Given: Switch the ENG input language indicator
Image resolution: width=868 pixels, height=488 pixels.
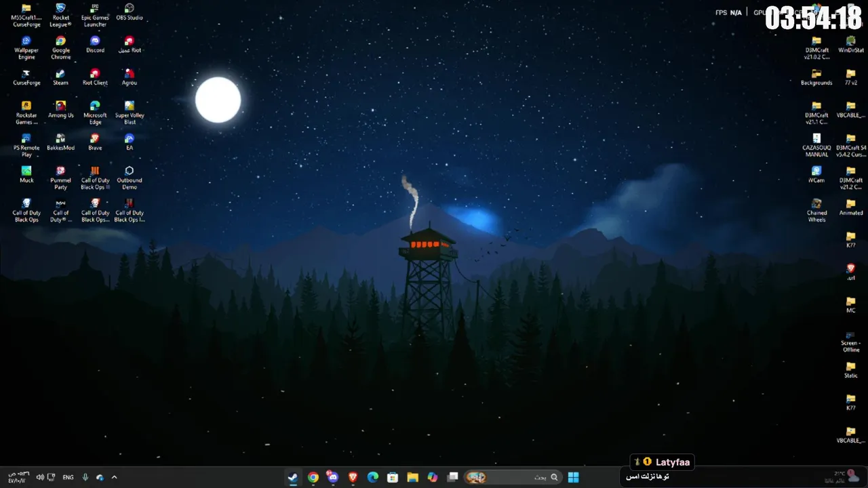Looking at the screenshot, I should coord(68,477).
